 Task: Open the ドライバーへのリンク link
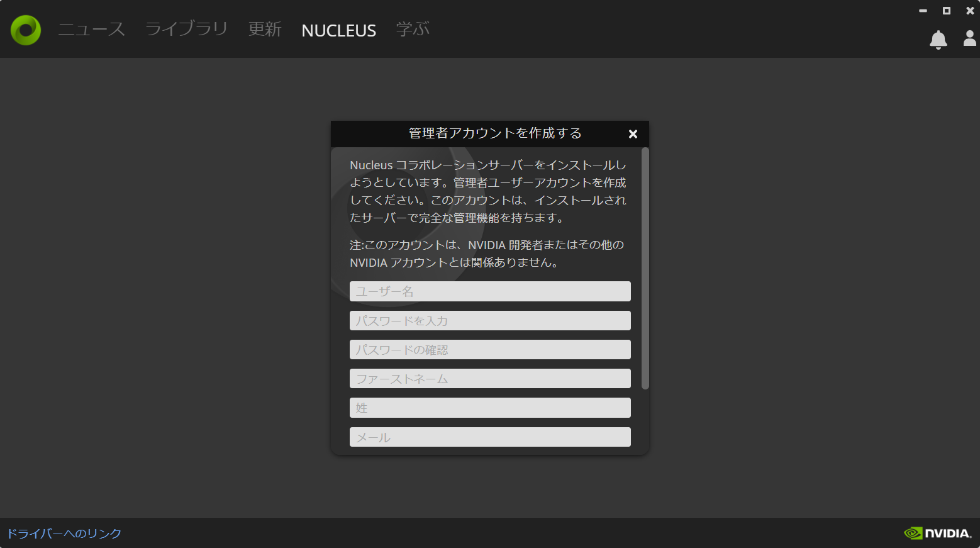[64, 533]
